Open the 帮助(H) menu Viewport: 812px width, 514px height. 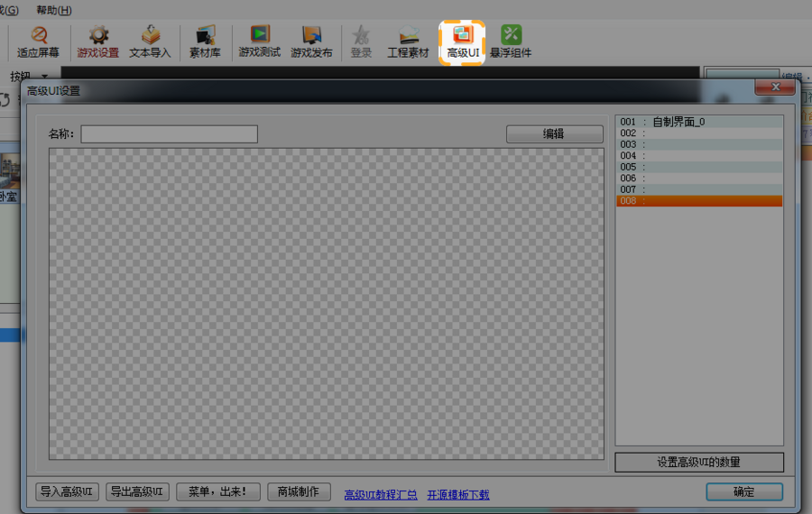point(54,10)
